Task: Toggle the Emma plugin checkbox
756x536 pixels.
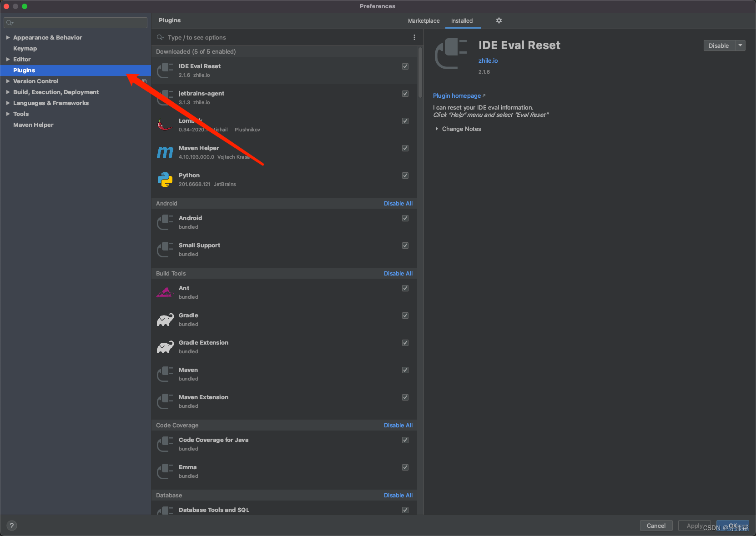Action: click(x=405, y=467)
